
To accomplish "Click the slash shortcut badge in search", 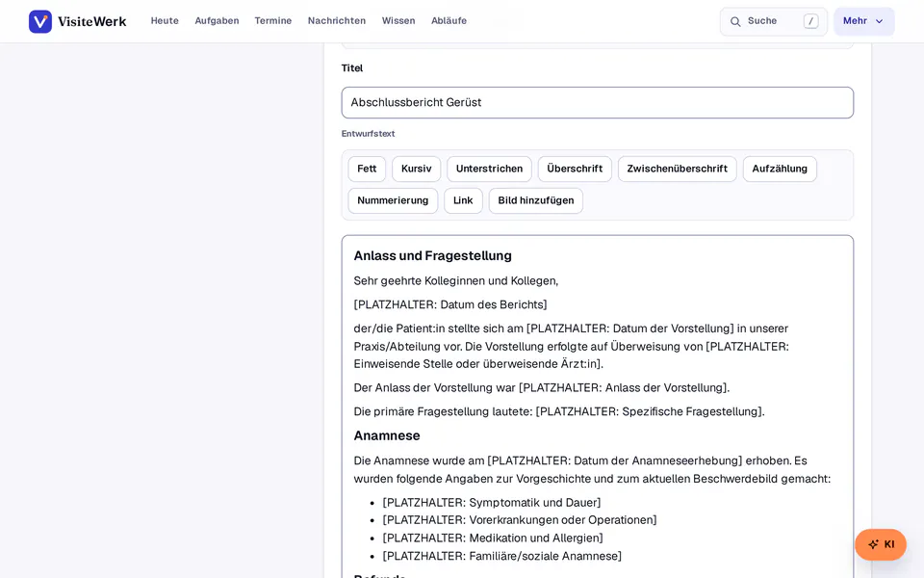I will [810, 21].
